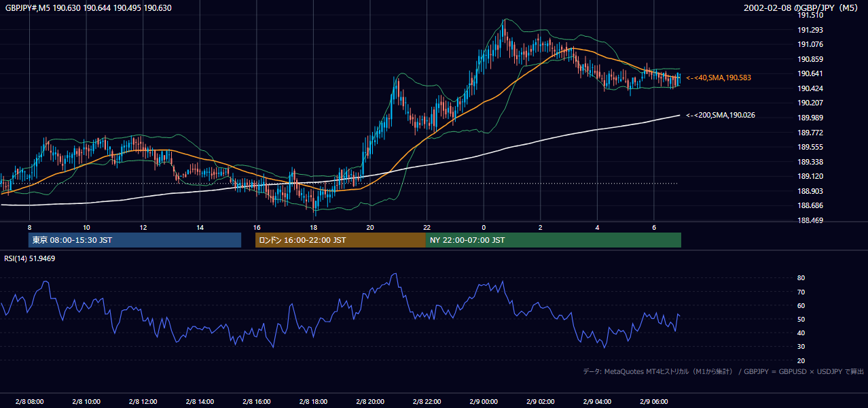Click the 2/8 20:00 bottom time label
The height and width of the screenshot is (408, 868).
click(370, 402)
